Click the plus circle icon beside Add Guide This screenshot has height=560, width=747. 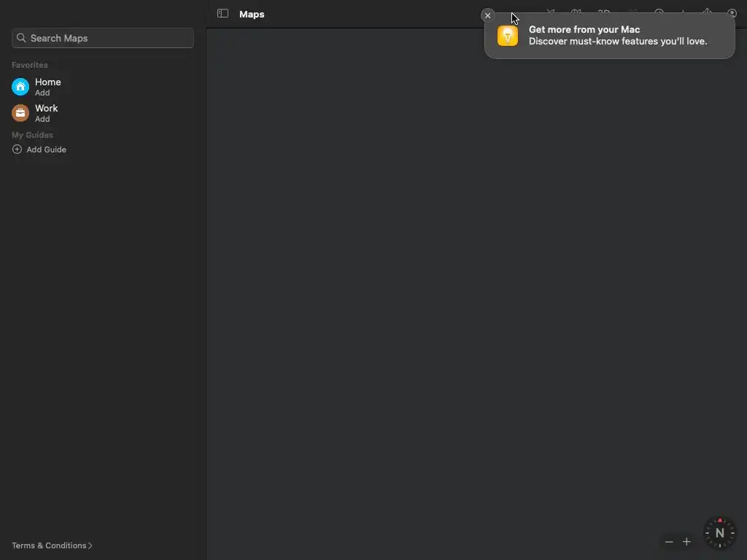(x=18, y=149)
